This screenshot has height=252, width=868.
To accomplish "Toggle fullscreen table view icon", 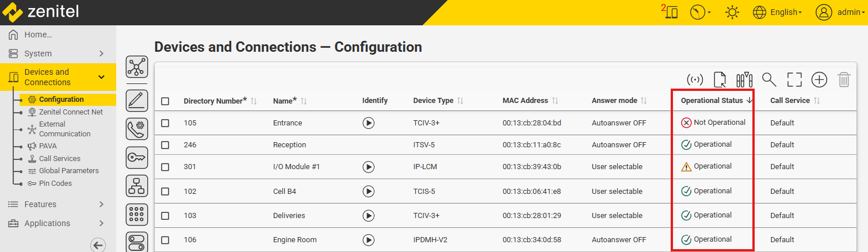I will pos(794,80).
